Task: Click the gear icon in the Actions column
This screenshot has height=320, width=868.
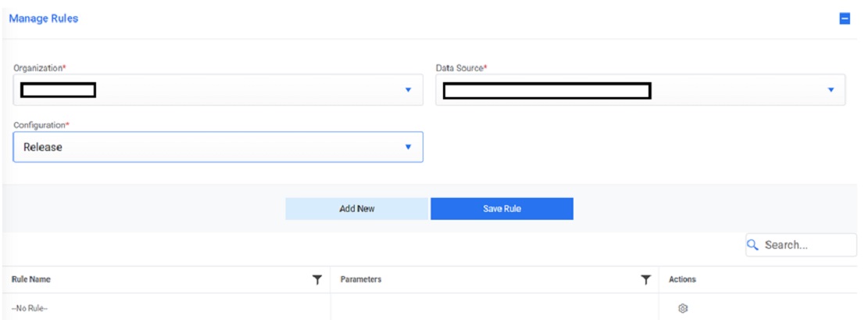Action: [682, 309]
